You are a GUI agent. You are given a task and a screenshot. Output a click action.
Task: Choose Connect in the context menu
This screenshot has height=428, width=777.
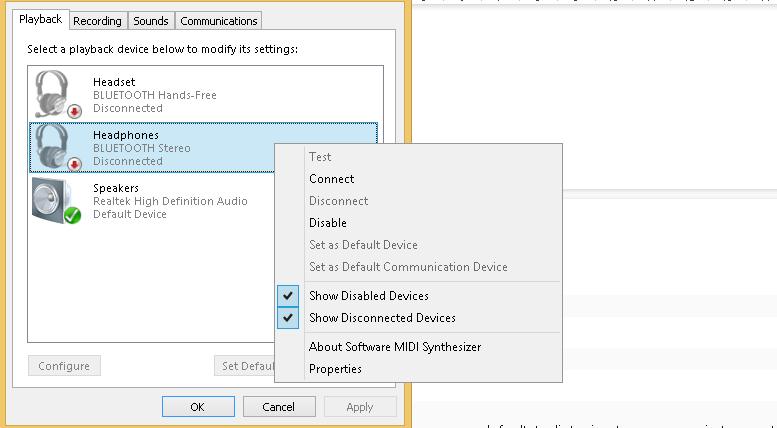tap(419, 179)
